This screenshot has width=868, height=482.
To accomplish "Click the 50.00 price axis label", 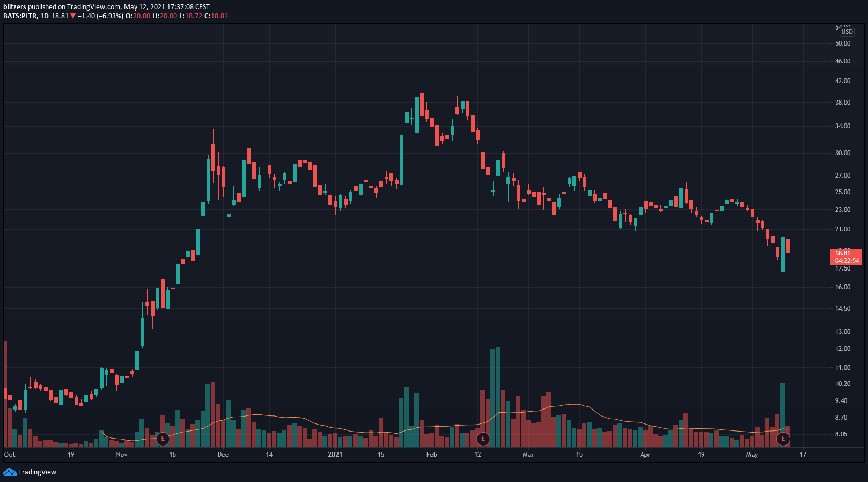I will tap(843, 43).
